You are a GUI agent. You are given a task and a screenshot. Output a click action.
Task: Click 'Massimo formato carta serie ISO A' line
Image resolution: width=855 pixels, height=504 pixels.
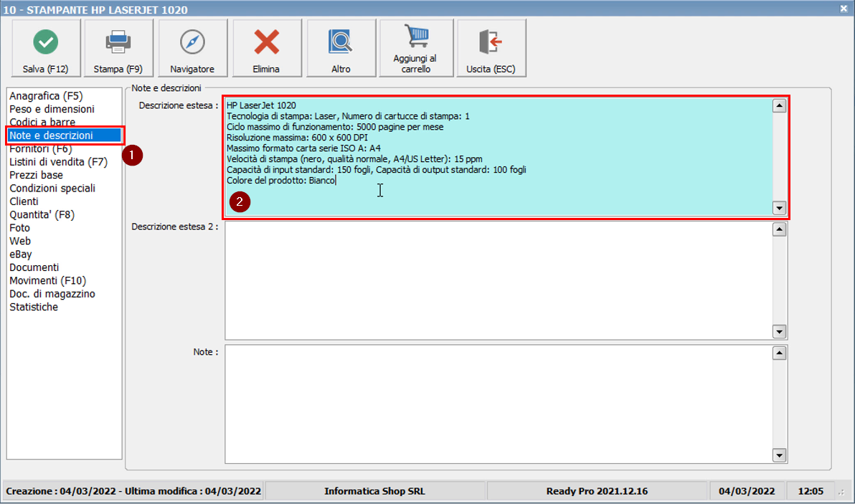[303, 148]
